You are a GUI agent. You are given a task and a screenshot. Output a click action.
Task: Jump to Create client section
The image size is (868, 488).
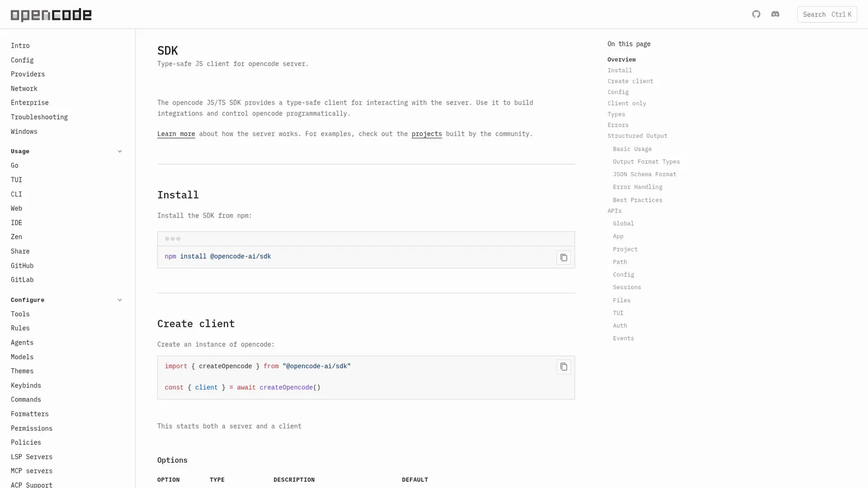coord(630,81)
